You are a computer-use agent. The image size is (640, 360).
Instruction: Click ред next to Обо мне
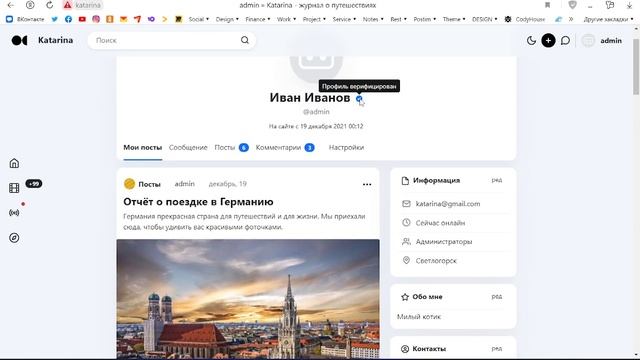point(497,296)
